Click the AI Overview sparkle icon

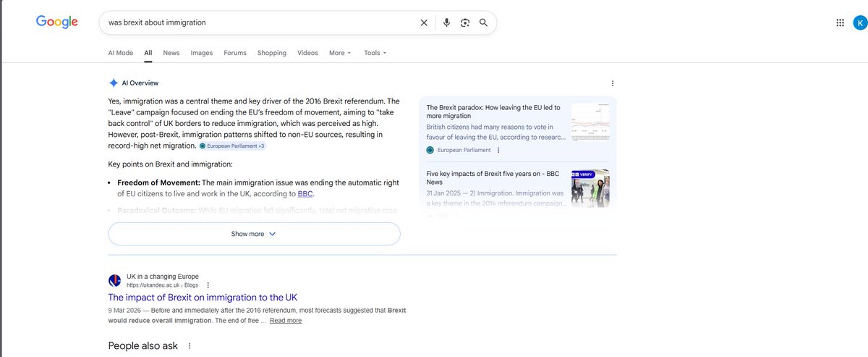pyautogui.click(x=114, y=83)
